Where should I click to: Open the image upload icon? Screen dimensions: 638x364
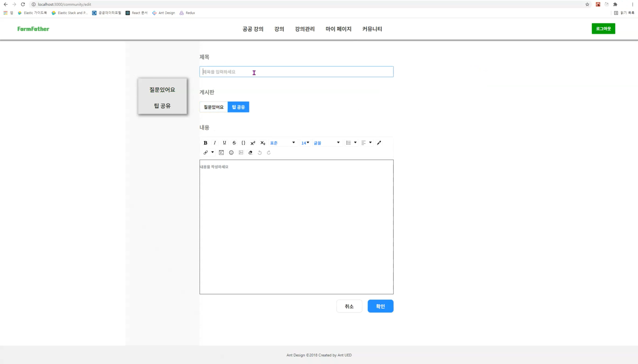coord(241,153)
